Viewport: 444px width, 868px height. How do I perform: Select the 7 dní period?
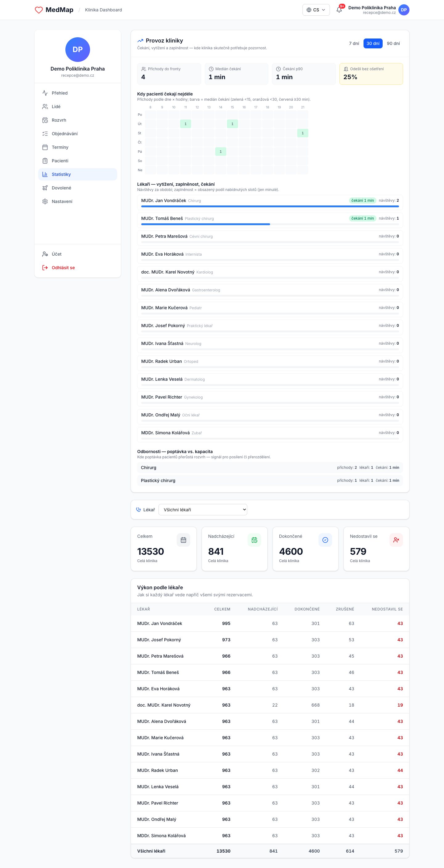[x=354, y=43]
